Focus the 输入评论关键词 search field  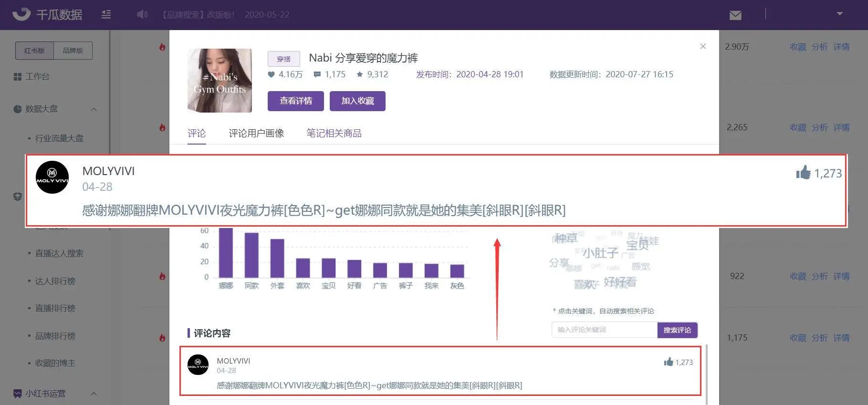coord(605,330)
